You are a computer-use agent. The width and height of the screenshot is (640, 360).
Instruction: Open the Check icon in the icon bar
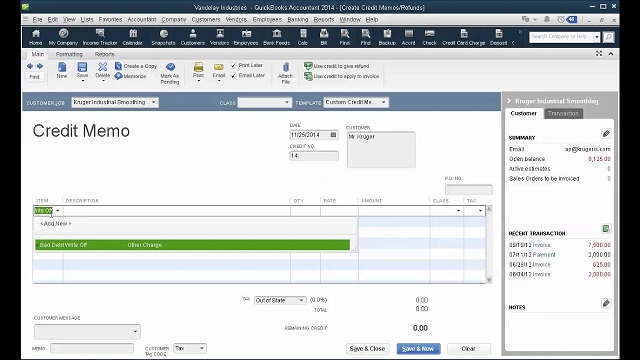tap(429, 37)
